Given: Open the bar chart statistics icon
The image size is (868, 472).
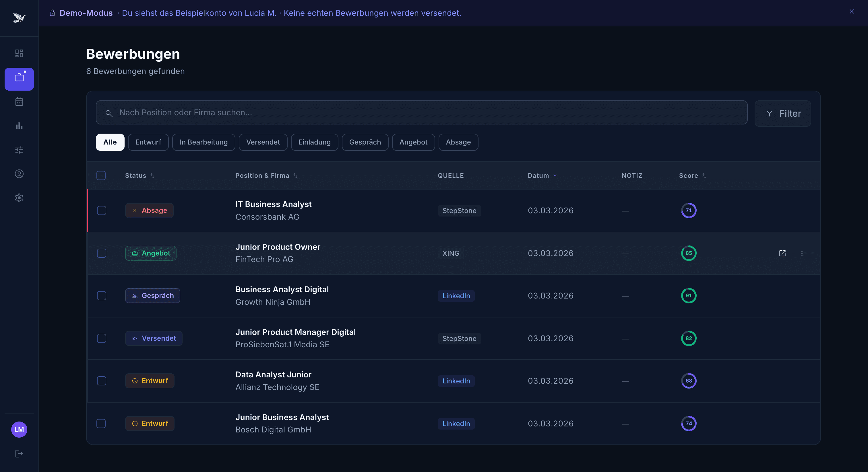Looking at the screenshot, I should [x=19, y=126].
